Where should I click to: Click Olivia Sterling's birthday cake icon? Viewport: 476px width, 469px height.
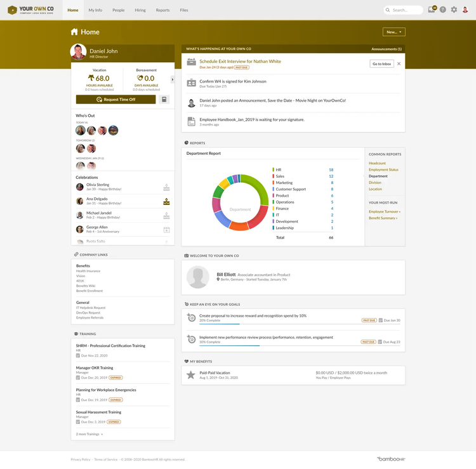pos(166,187)
